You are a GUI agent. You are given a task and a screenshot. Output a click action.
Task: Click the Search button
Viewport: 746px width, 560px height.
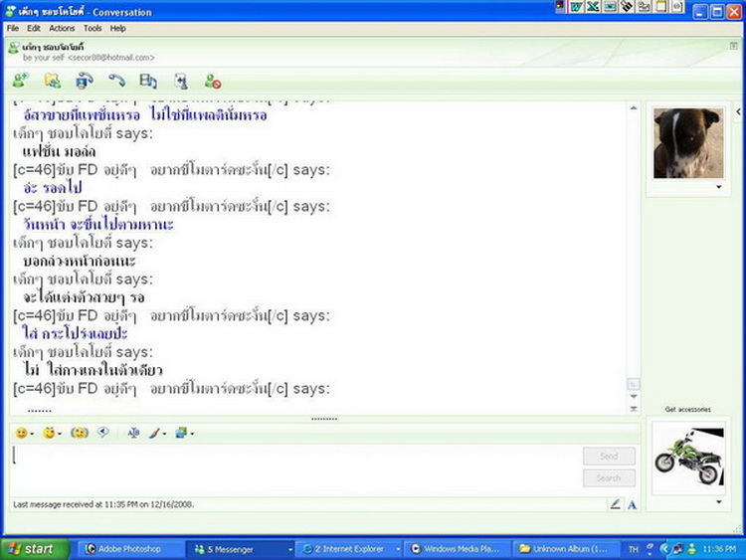[609, 478]
